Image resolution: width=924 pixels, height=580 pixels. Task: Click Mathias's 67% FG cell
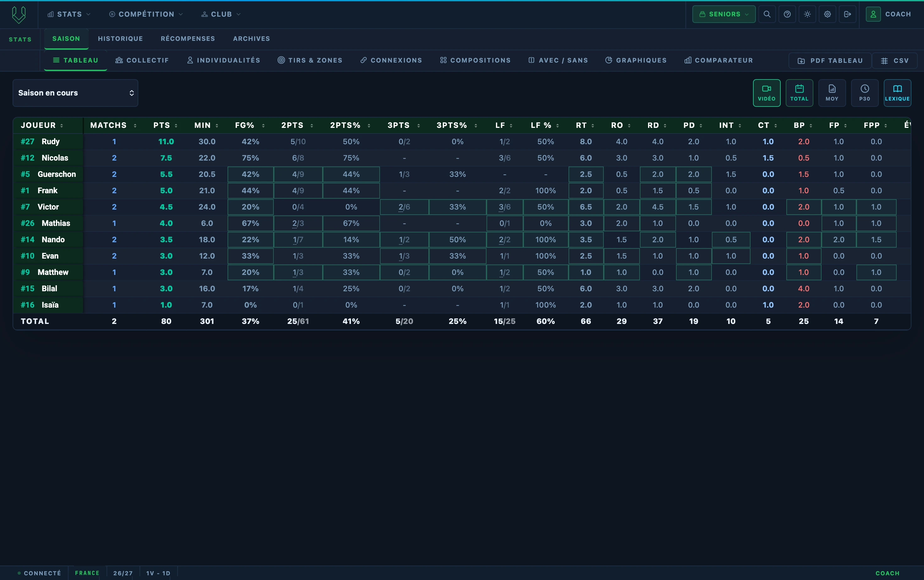click(250, 223)
